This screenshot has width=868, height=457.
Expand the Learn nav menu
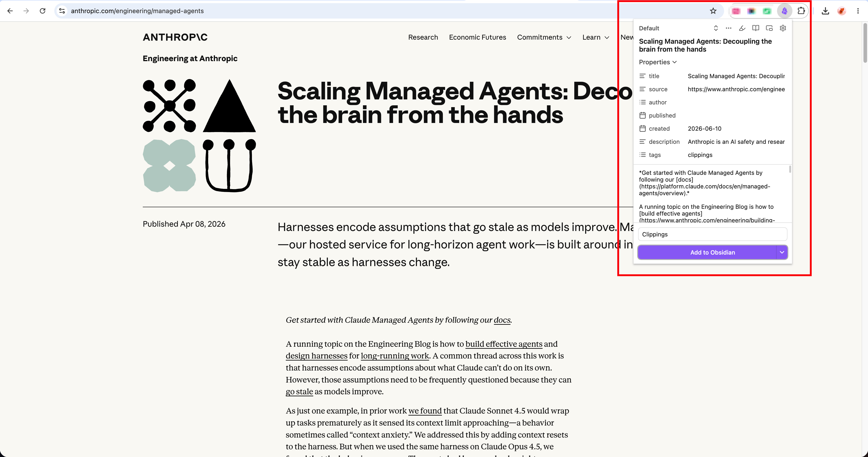(596, 37)
